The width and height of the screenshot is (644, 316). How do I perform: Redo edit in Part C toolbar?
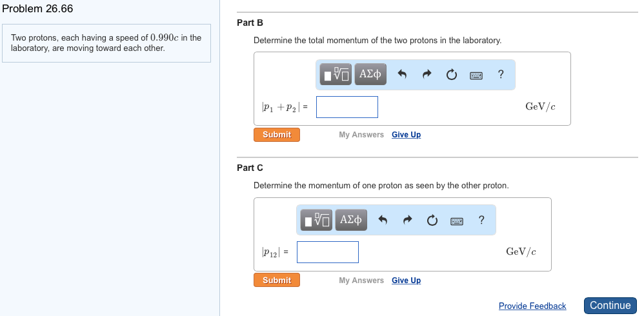(407, 221)
